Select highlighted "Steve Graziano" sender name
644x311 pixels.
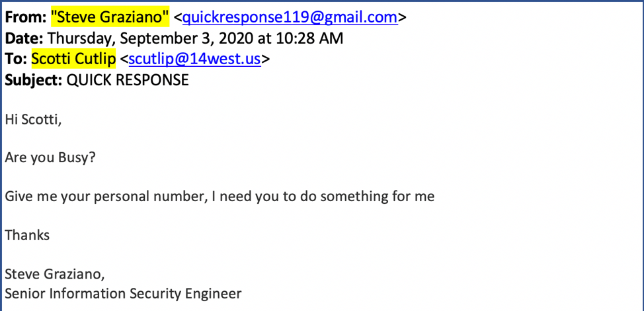click(x=110, y=17)
